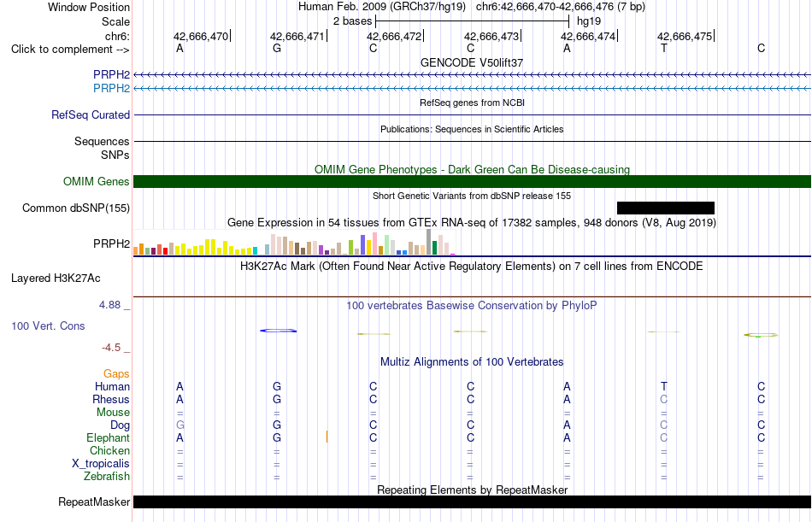Viewport: 812px width, 522px height.
Task: Click the base G in the sequence row
Action: [277, 48]
